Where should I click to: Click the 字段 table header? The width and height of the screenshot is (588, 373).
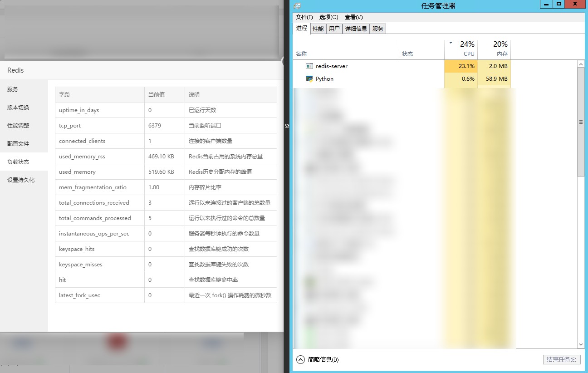100,95
